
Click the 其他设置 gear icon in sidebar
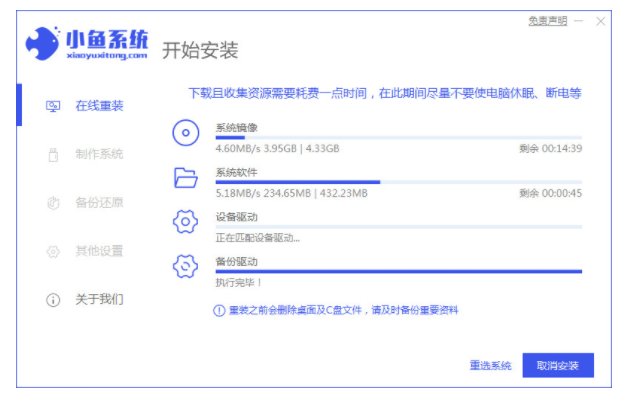pyautogui.click(x=53, y=251)
